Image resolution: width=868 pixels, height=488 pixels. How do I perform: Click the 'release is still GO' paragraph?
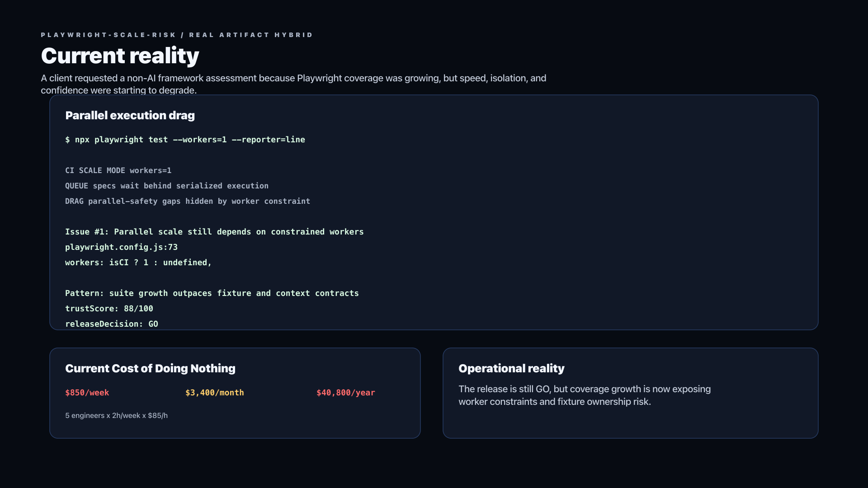pyautogui.click(x=585, y=395)
